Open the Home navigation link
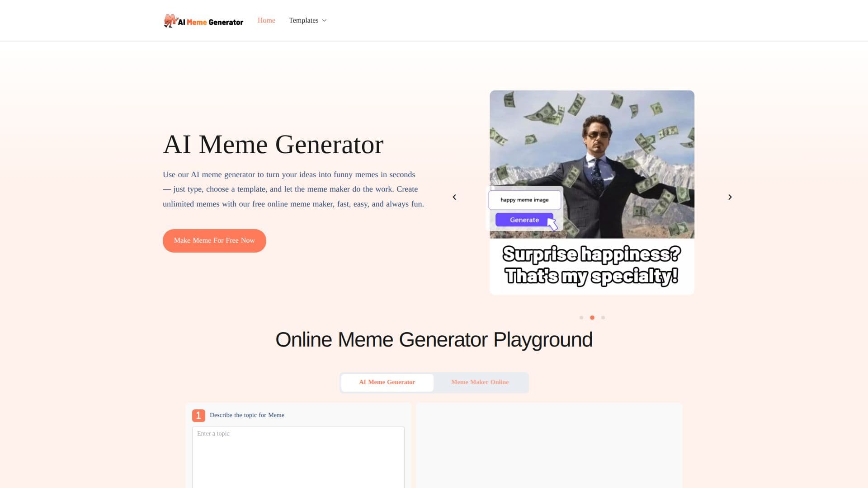 [x=266, y=20]
